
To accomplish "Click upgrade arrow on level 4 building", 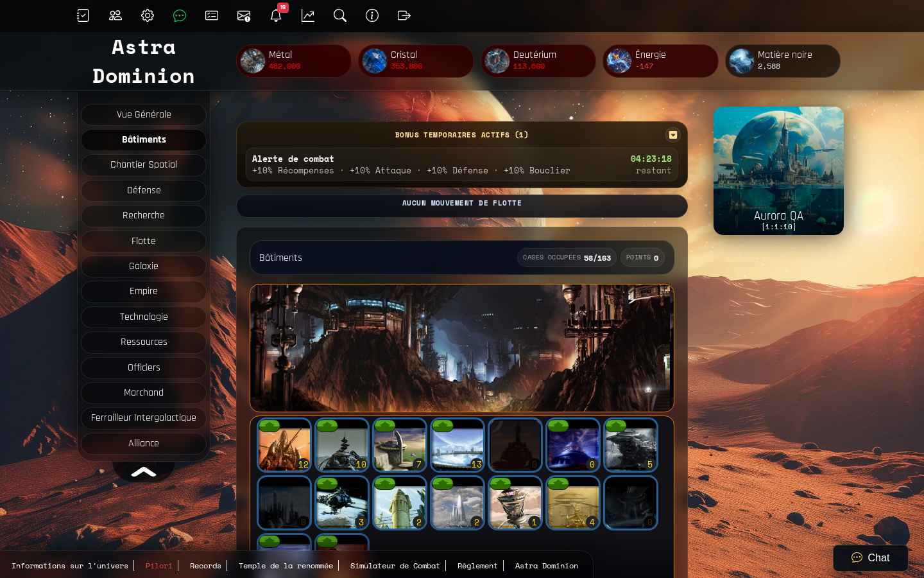I will pos(558,484).
